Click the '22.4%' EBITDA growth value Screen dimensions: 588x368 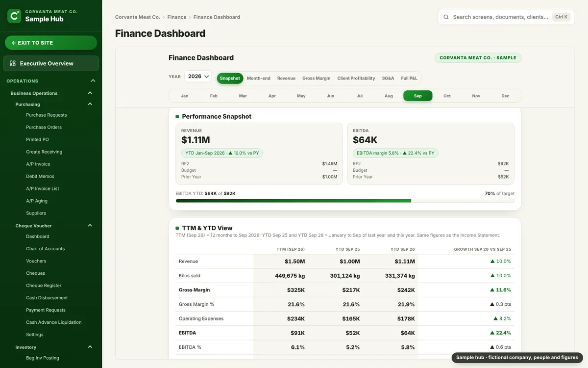[x=500, y=333]
